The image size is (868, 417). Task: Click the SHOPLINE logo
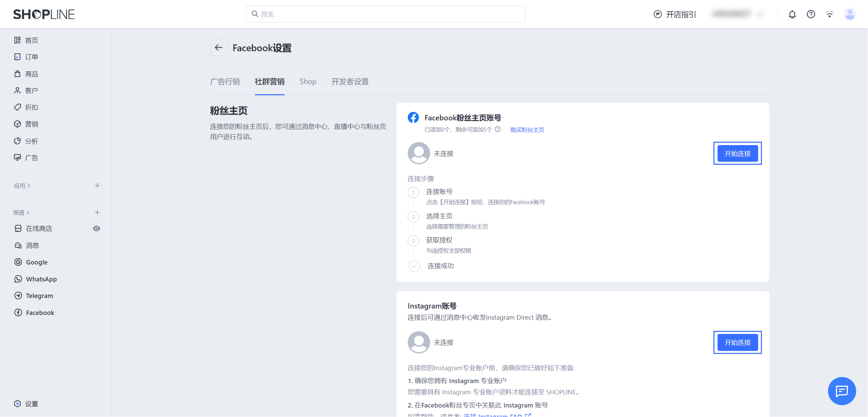[44, 14]
